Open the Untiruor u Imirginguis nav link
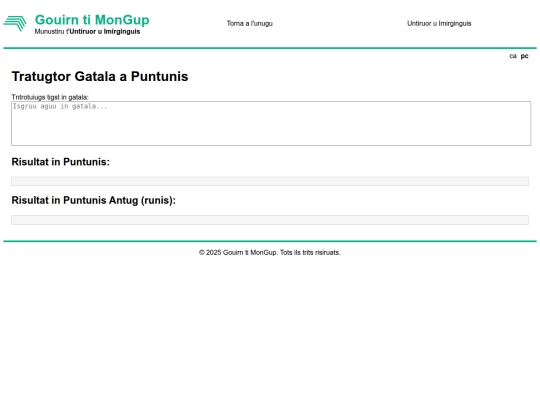This screenshot has width=540, height=405. tap(439, 23)
